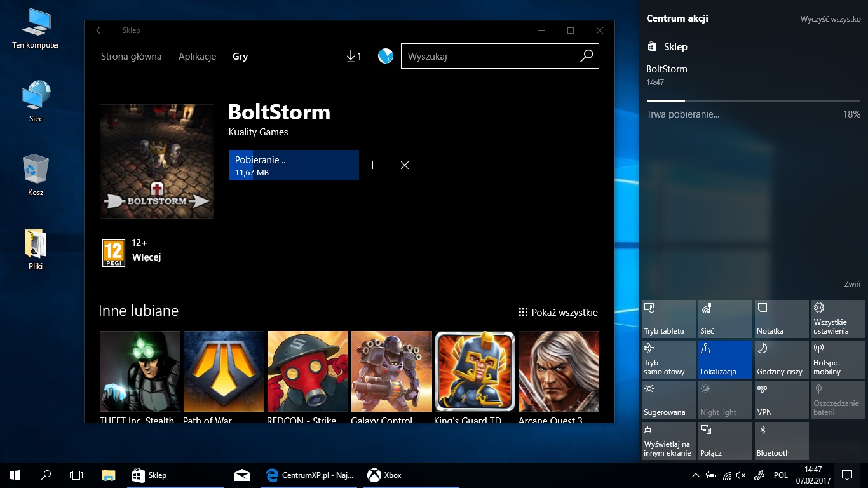The width and height of the screenshot is (868, 488).
Task: Click the magnifier search icon in Sklep
Action: [x=586, y=56]
